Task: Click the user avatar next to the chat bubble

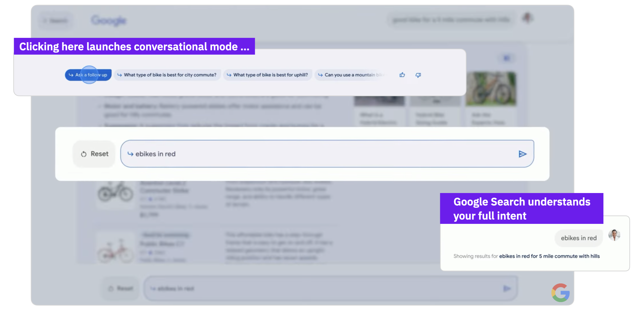Action: pyautogui.click(x=614, y=235)
